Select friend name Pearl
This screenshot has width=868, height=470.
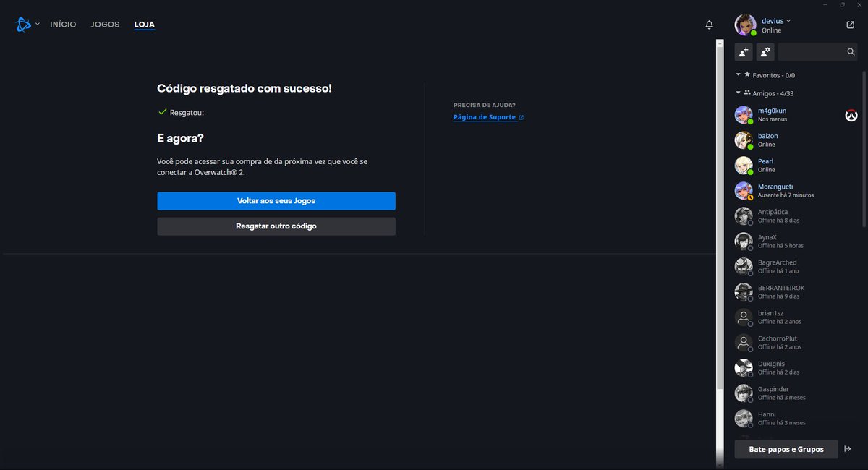click(x=766, y=161)
